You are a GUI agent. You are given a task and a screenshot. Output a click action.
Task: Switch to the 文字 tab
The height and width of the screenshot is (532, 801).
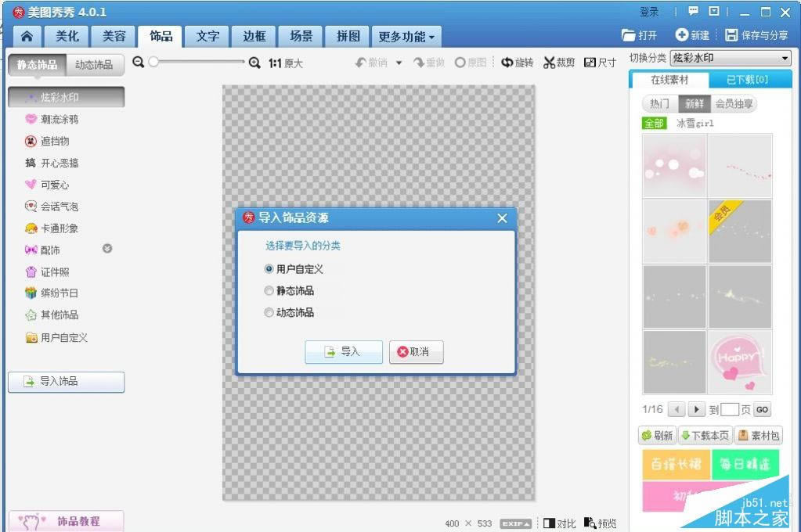(x=207, y=36)
